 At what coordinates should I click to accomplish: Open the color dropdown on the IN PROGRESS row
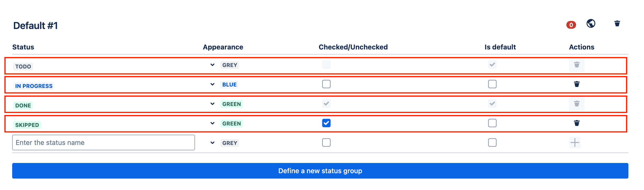tap(212, 84)
